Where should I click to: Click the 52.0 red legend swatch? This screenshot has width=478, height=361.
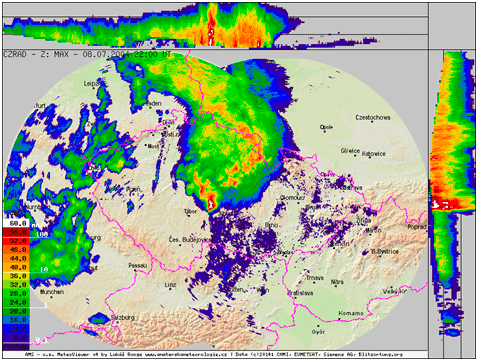pyautogui.click(x=16, y=241)
